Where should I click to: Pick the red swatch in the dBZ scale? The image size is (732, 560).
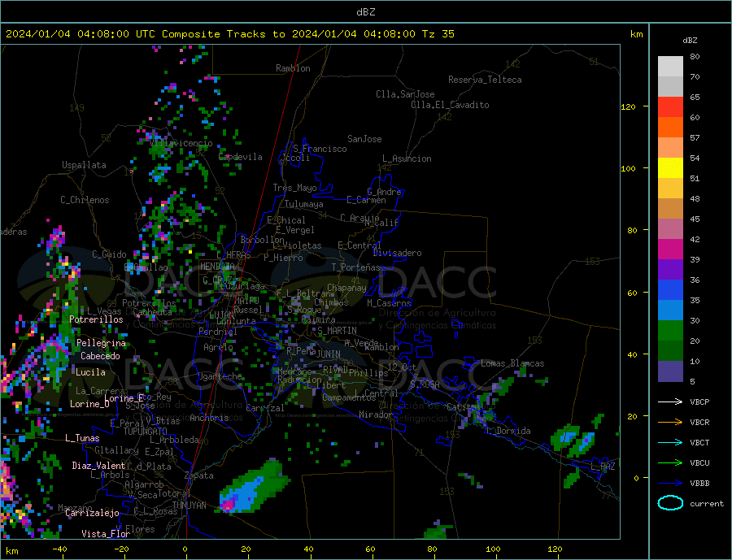(x=670, y=106)
